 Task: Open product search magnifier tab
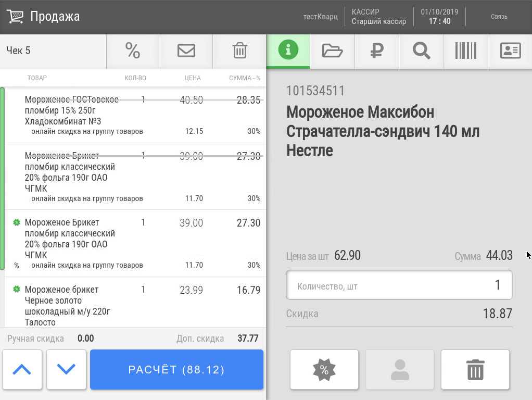click(x=421, y=51)
